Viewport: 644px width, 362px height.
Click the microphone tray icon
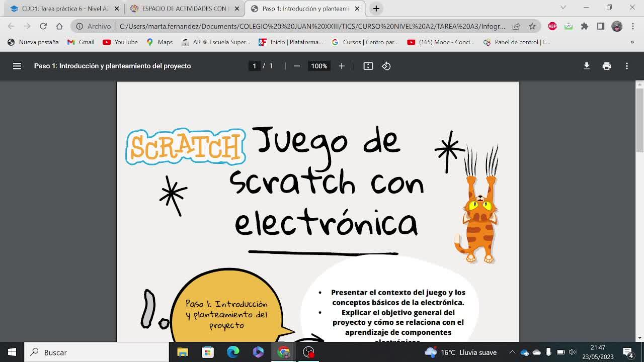click(548, 352)
